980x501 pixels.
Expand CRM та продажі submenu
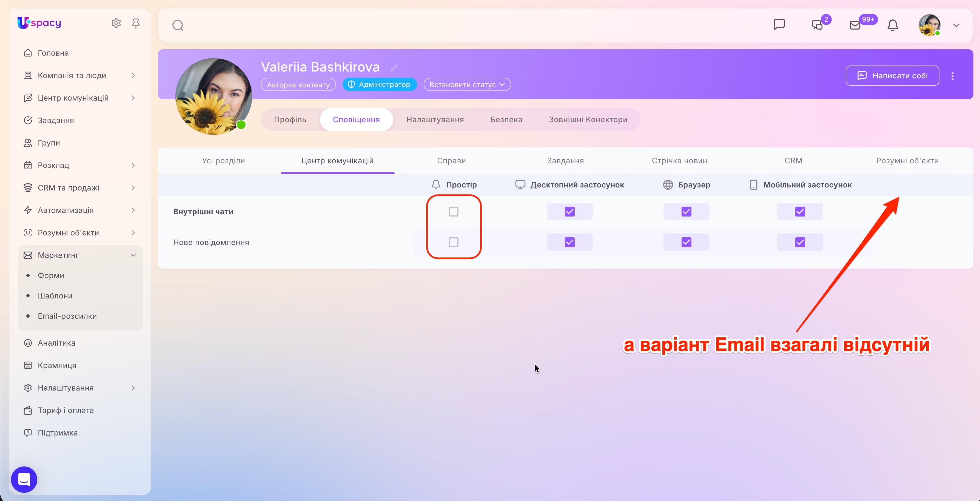pos(133,187)
